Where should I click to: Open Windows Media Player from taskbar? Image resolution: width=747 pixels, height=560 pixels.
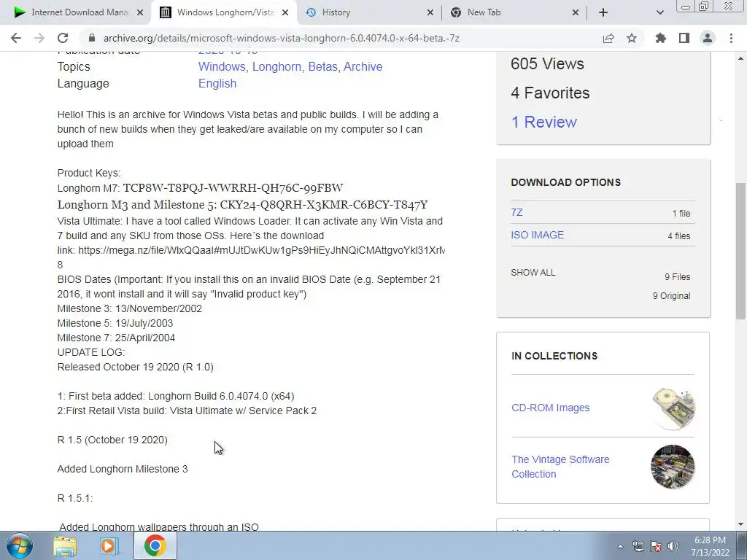pyautogui.click(x=109, y=545)
